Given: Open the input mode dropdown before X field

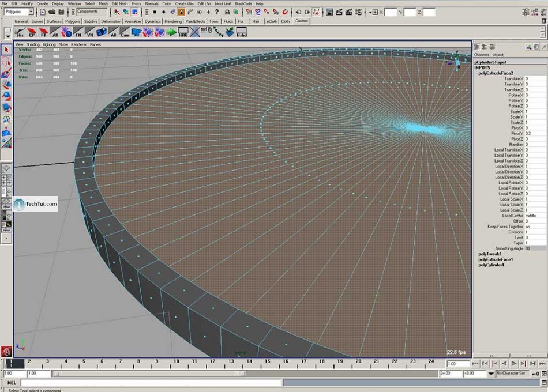Looking at the screenshot, I should (x=373, y=12).
